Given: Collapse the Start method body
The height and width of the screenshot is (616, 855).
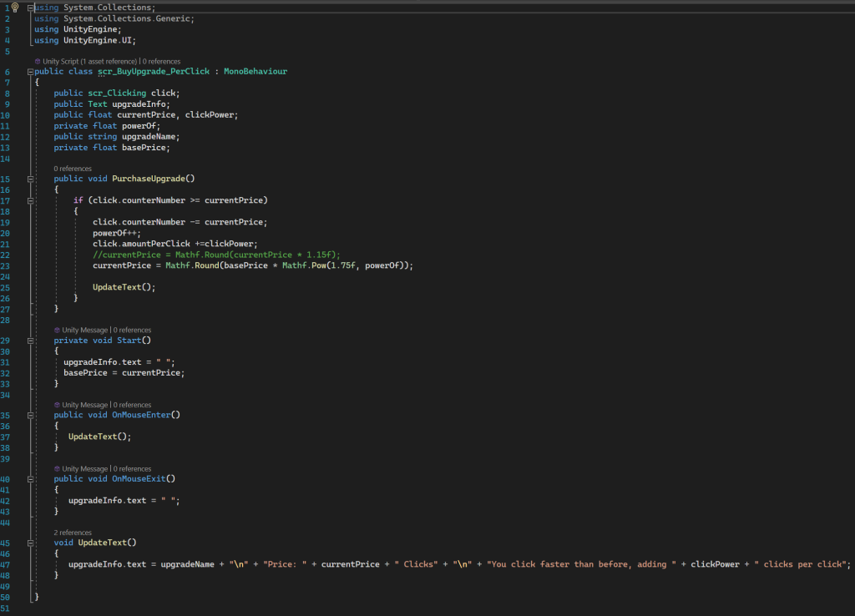Looking at the screenshot, I should (31, 341).
